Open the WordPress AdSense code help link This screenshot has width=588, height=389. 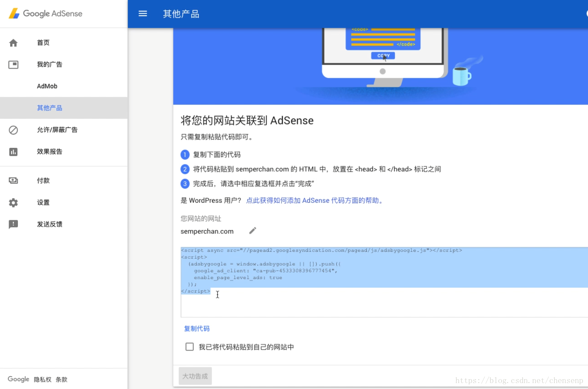point(316,201)
